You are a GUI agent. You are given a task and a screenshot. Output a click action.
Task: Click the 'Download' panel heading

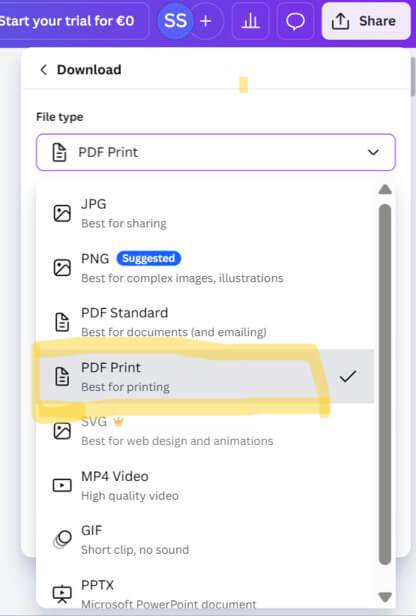coord(89,70)
